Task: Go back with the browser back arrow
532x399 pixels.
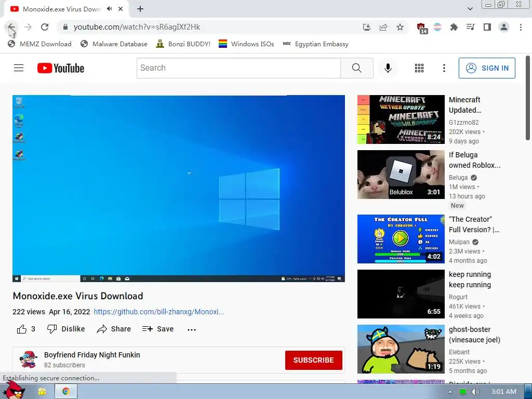Action: pos(11,27)
